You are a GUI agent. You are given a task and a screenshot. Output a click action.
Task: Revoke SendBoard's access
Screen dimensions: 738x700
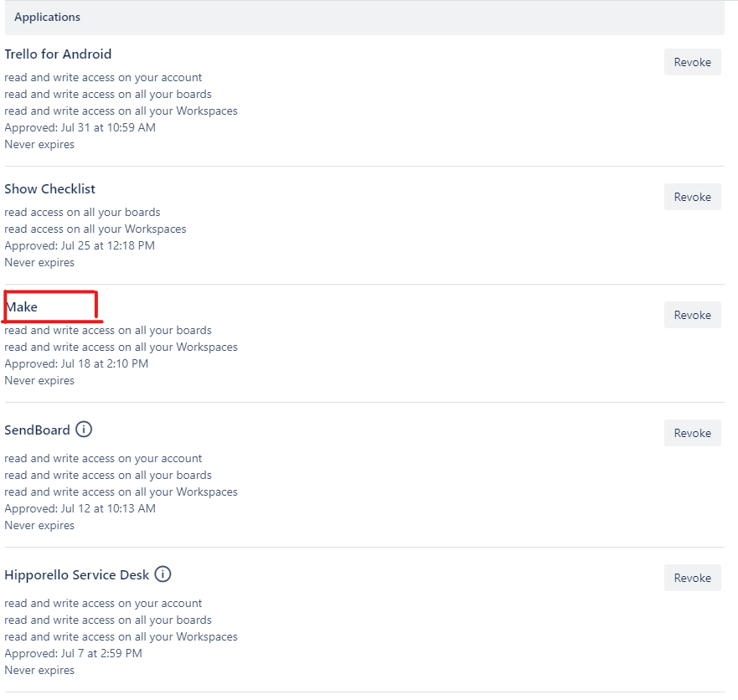pos(692,433)
